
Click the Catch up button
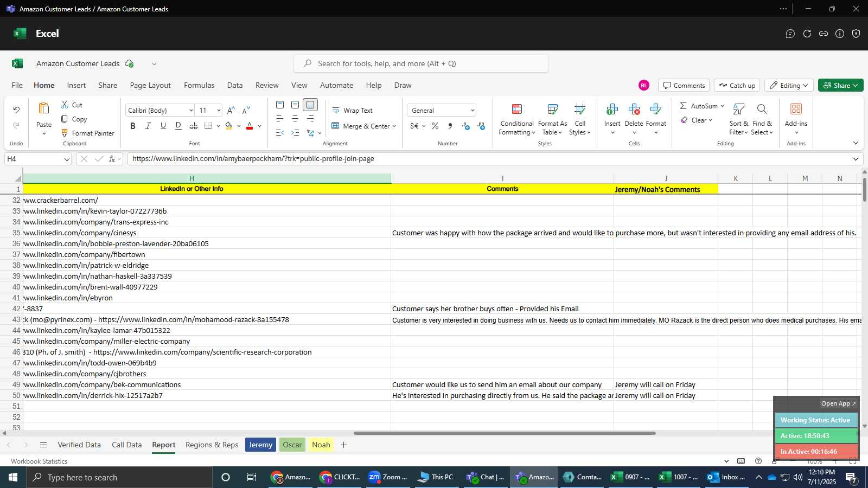(737, 86)
